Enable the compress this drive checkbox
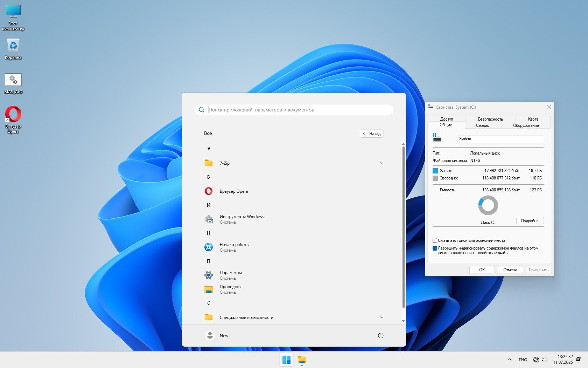This screenshot has width=588, height=368. tap(435, 240)
